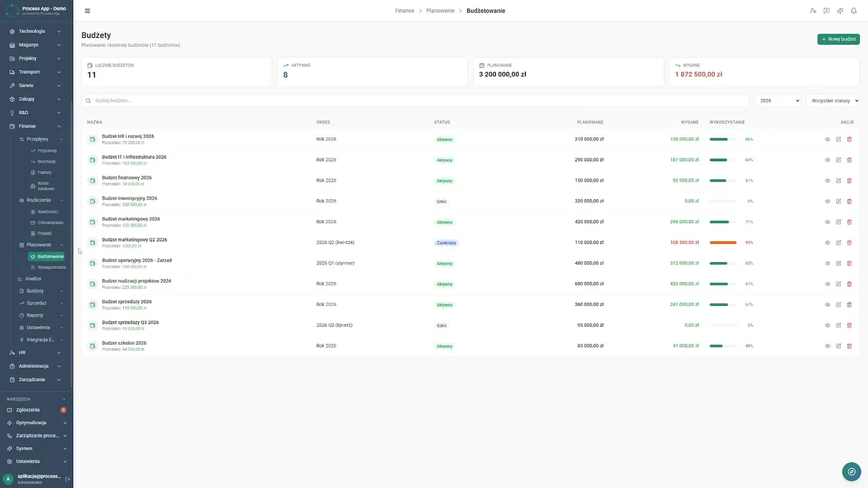Go to Planowanie breadcrumb link

(440, 11)
